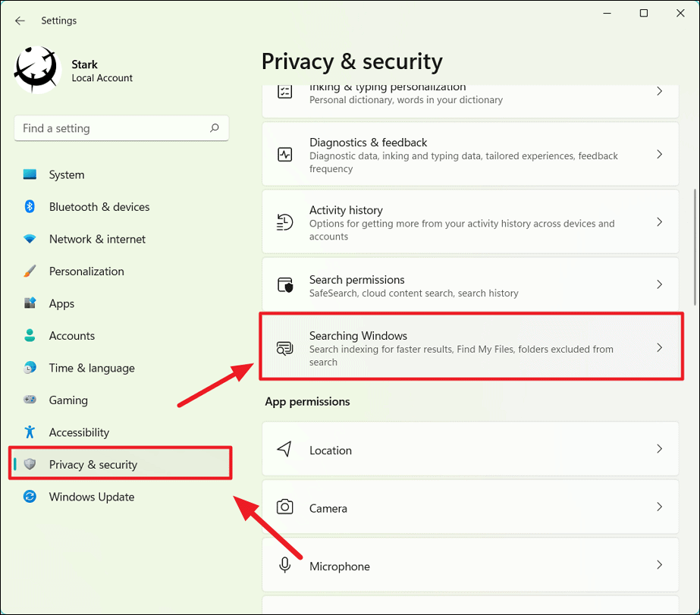Click Personal dictionary description text
Viewport: 700px width, 615px height.
[406, 100]
